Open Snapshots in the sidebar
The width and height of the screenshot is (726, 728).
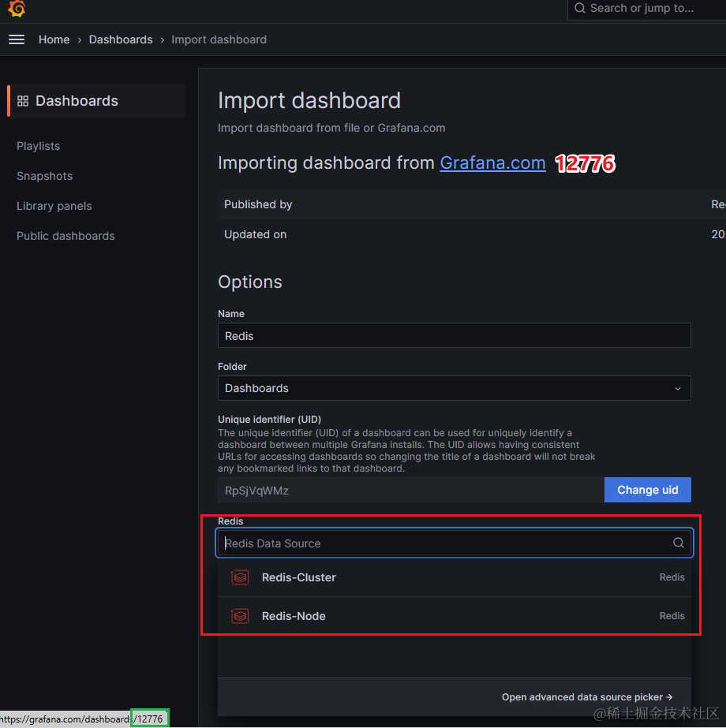[x=45, y=176]
